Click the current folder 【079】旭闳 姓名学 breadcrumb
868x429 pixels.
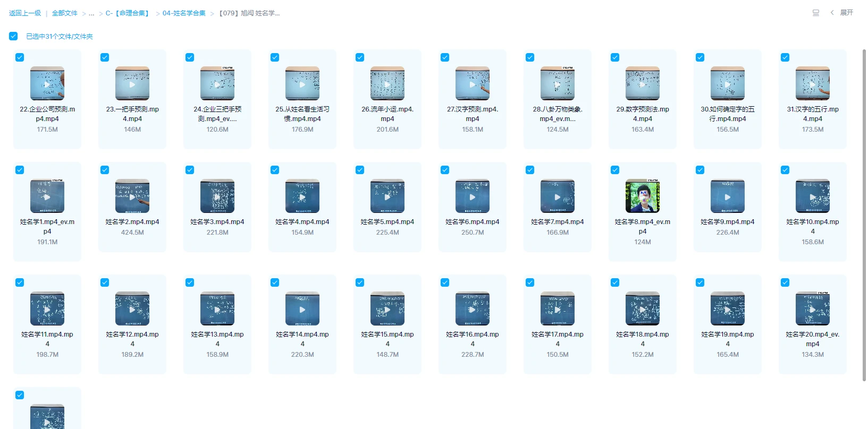(x=249, y=13)
